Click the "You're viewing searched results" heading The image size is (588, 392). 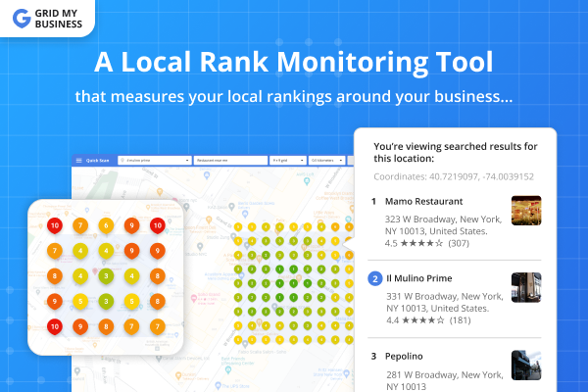pos(456,152)
